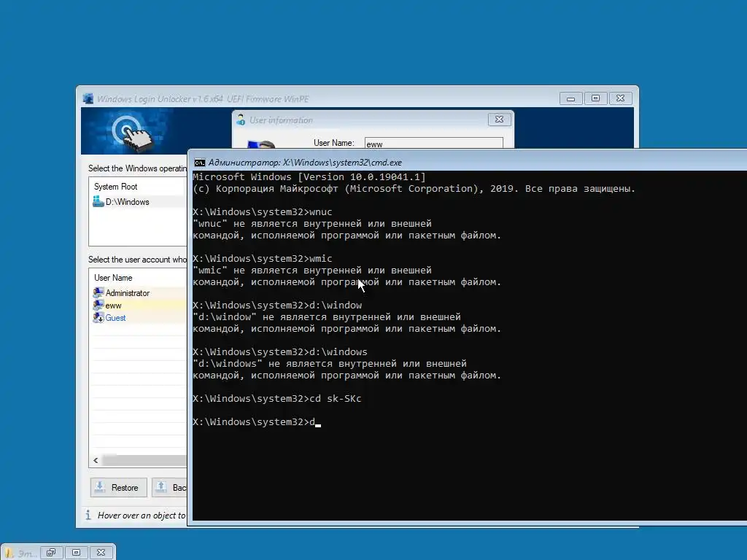This screenshot has width=747, height=560.
Task: Click the 'User Name:' label in User information
Action: tap(333, 142)
